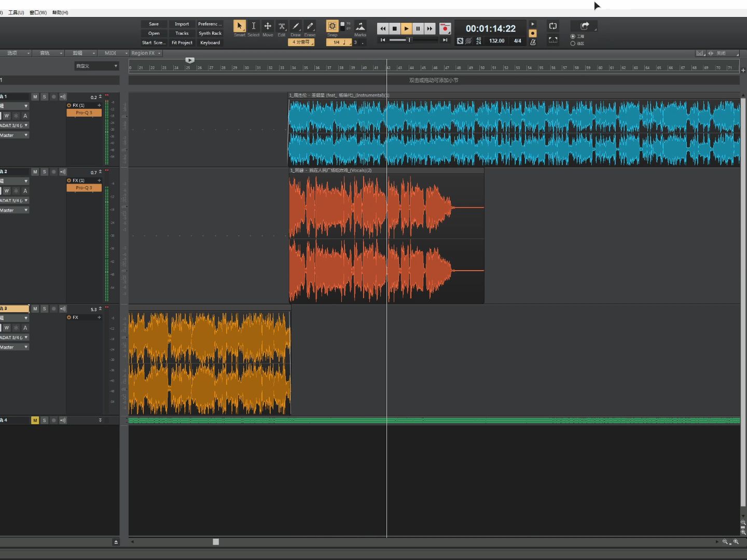Viewport: 747px width, 560px height.
Task: Start recording with the Record button
Action: coord(445,29)
